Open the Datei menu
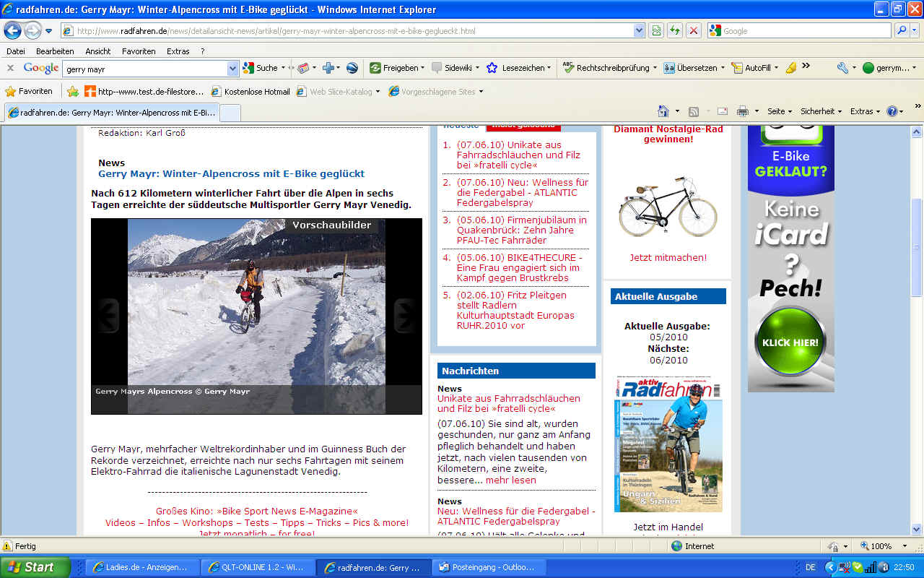This screenshot has width=924, height=578. (x=16, y=51)
